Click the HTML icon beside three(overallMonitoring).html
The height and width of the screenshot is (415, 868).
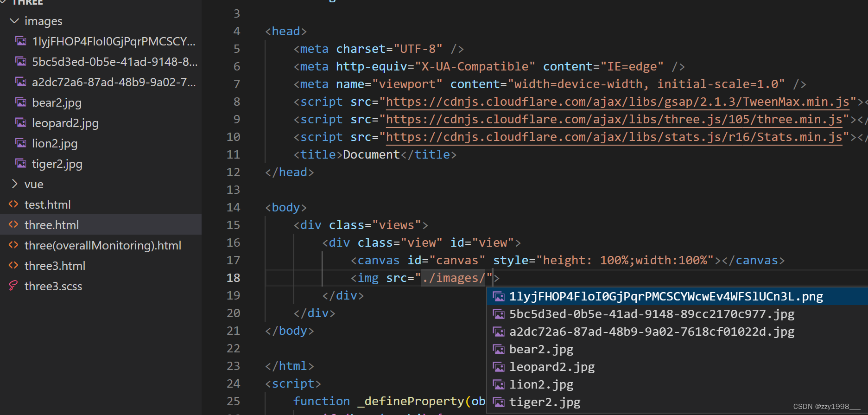pos(13,245)
